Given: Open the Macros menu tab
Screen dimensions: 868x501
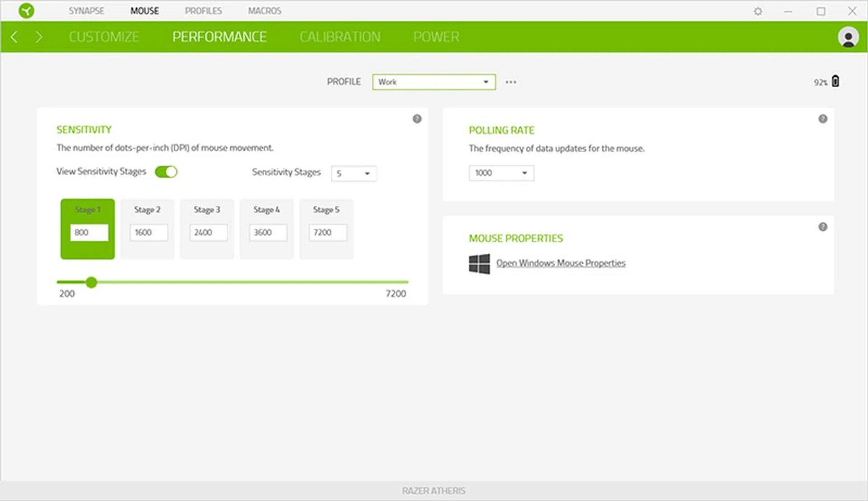Looking at the screenshot, I should click(x=264, y=11).
